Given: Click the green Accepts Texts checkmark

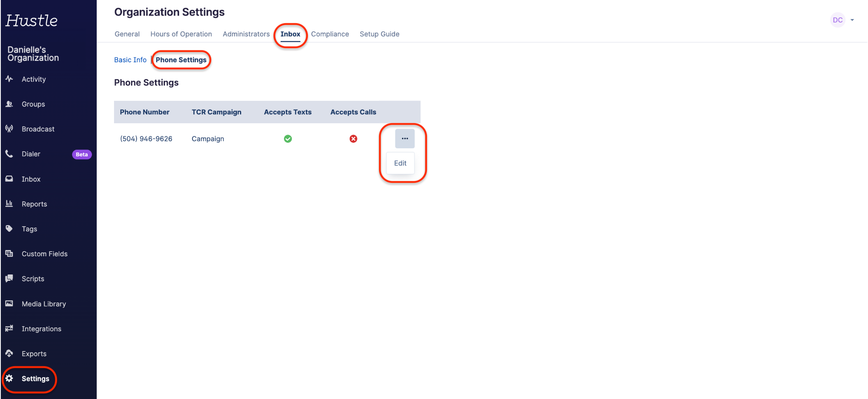Looking at the screenshot, I should click(288, 139).
